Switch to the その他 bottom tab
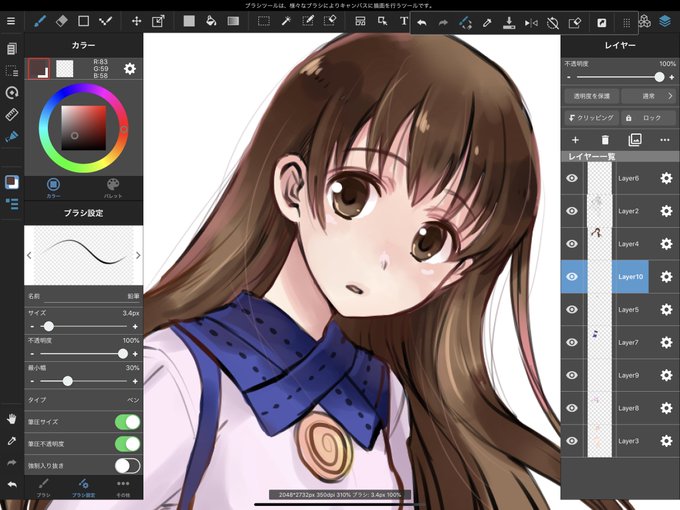Viewport: 680px width, 510px height. pos(123,487)
